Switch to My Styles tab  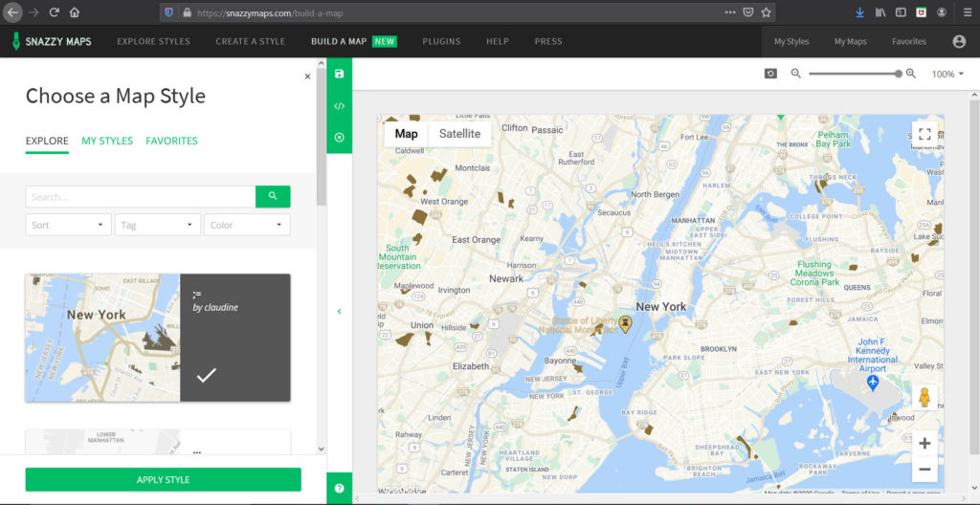(107, 141)
